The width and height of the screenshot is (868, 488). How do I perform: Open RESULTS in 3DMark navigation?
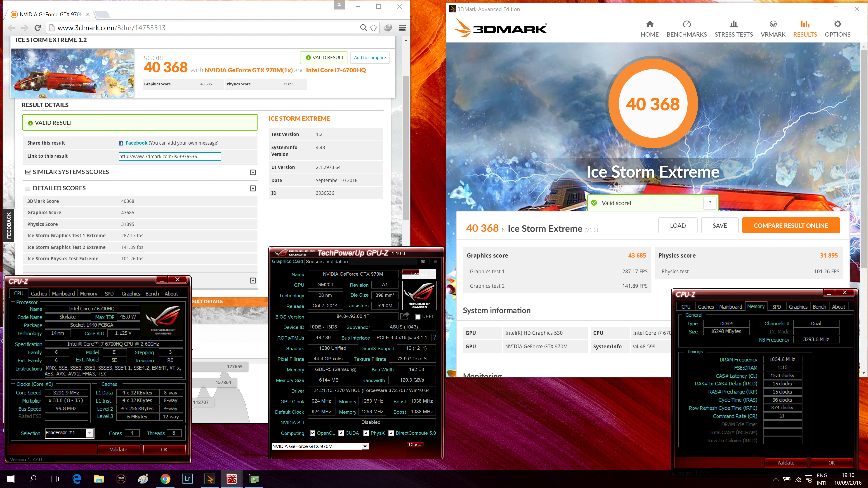point(805,29)
